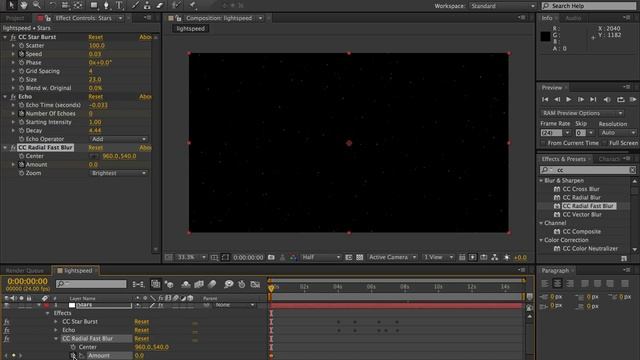Viewport: 640px width, 360px height.
Task: Enable From Current Time checkbox
Action: pos(543,143)
